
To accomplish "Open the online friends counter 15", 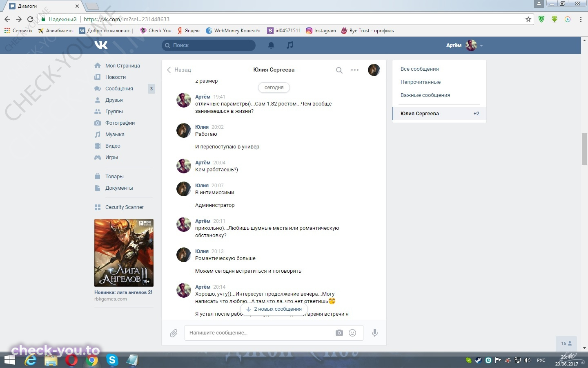I will (566, 343).
